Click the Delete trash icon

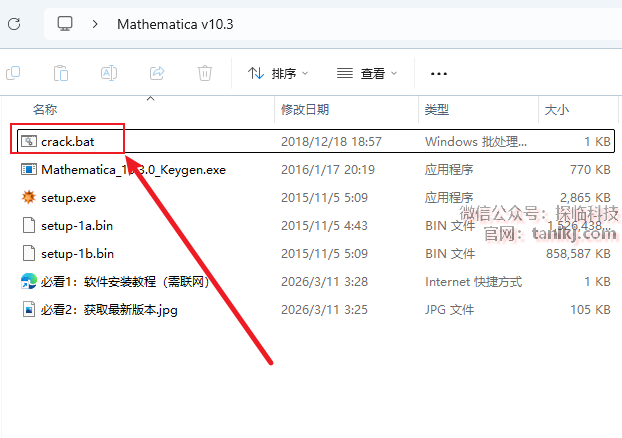205,73
